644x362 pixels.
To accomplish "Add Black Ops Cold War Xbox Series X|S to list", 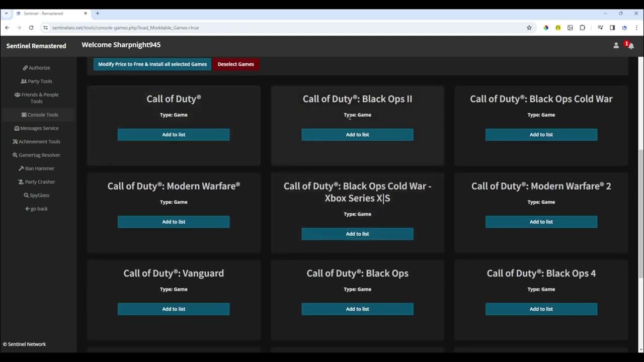I will click(357, 234).
